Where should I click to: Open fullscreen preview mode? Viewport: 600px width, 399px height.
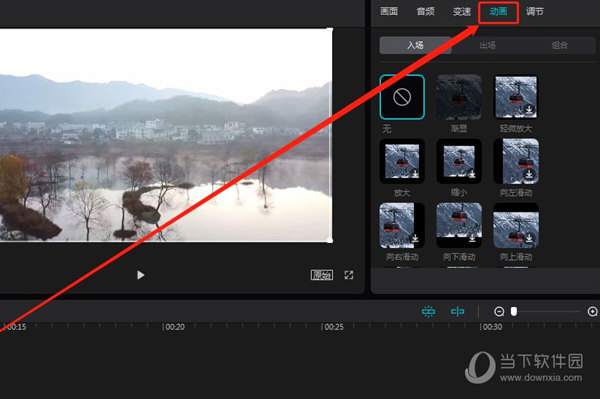(x=349, y=275)
